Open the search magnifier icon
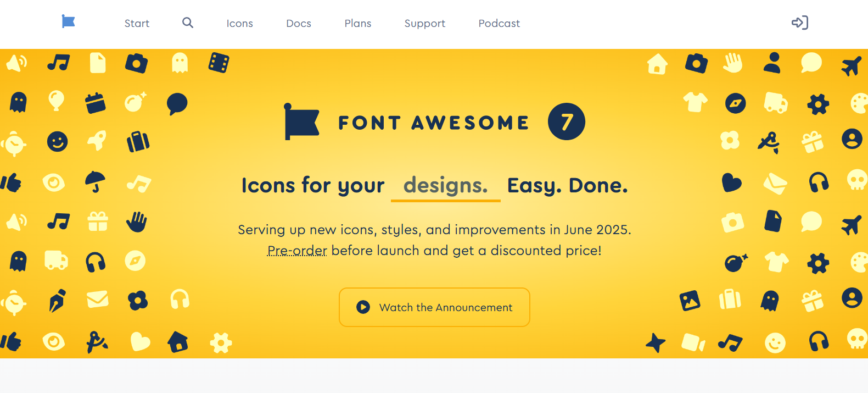Screen dimensions: 868x393 point(188,23)
